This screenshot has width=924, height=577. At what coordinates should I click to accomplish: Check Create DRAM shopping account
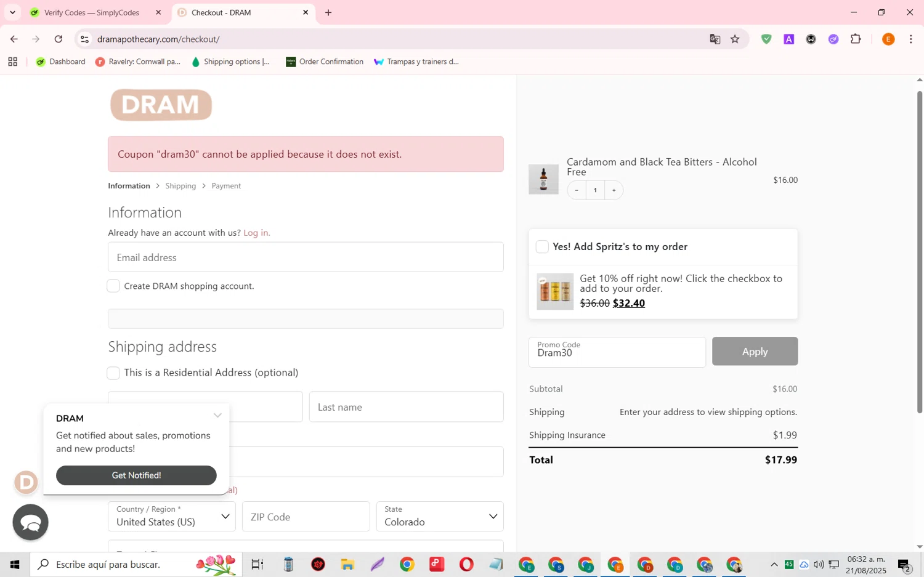113,286
